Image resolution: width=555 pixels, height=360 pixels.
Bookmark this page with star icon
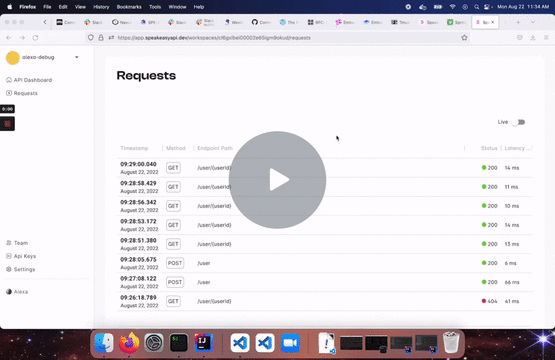coord(464,38)
